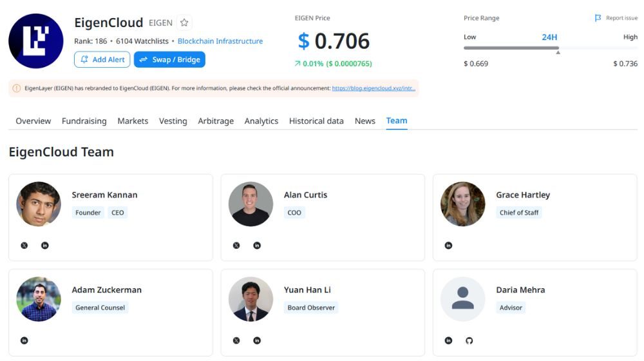The height and width of the screenshot is (361, 644).
Task: Switch to the Fundraising tab
Action: click(x=84, y=121)
